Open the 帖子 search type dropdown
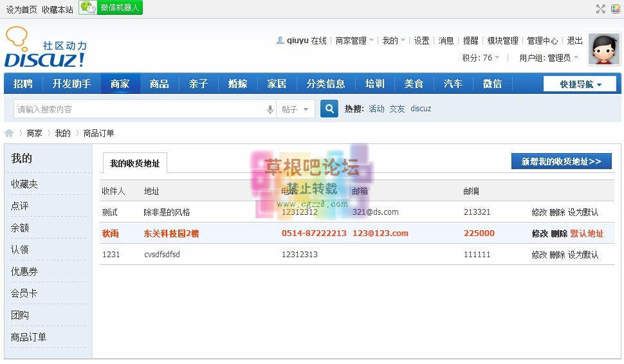This screenshot has width=624, height=364. pos(296,110)
